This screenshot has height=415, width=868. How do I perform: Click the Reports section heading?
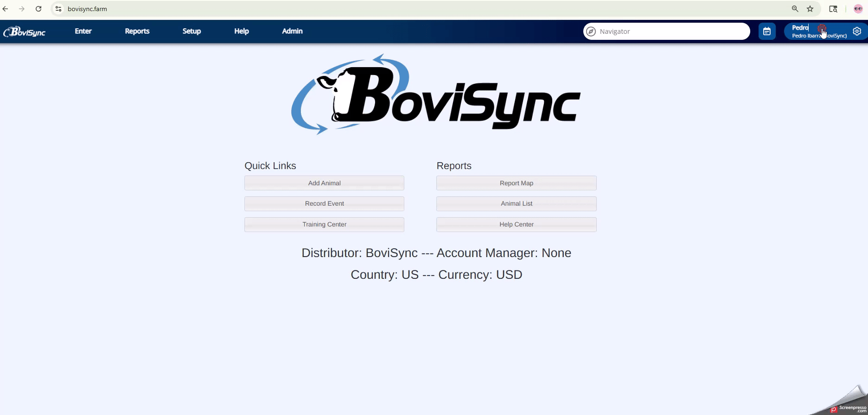(454, 166)
